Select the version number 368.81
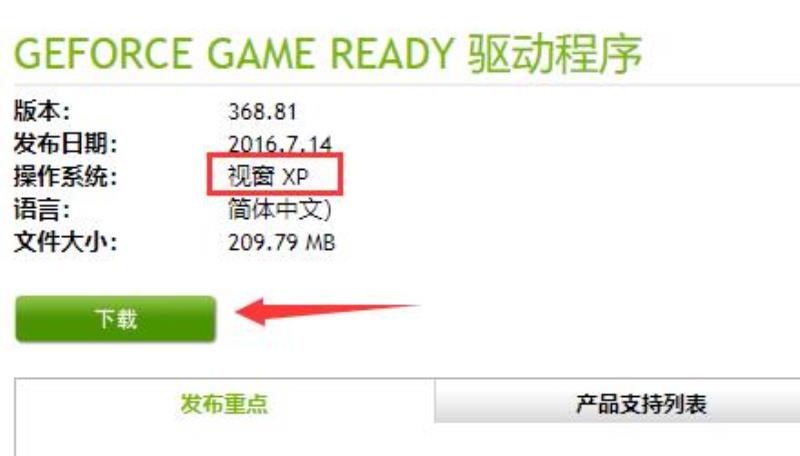 pos(262,112)
